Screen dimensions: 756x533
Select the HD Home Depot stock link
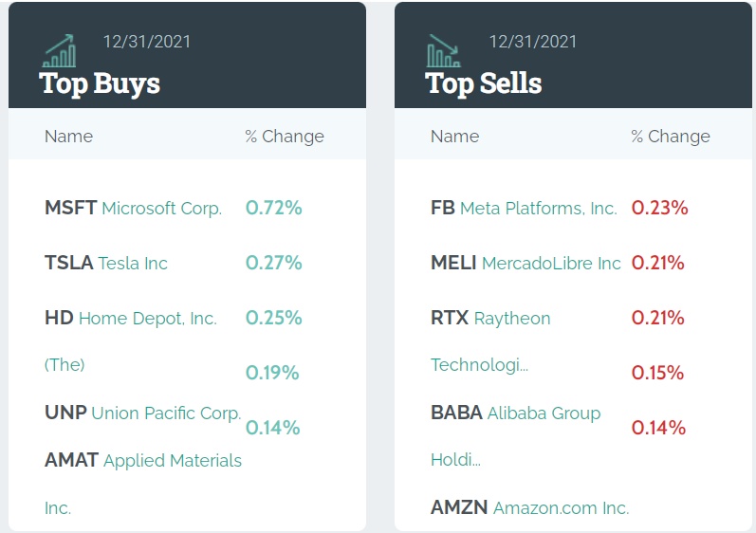[x=131, y=319]
